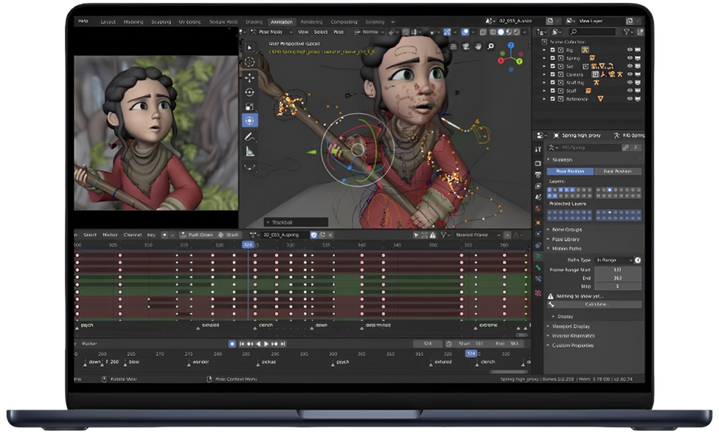Viewport: 719px width, 437px height.
Task: Toggle the action fake user shield icon
Action: tap(314, 235)
